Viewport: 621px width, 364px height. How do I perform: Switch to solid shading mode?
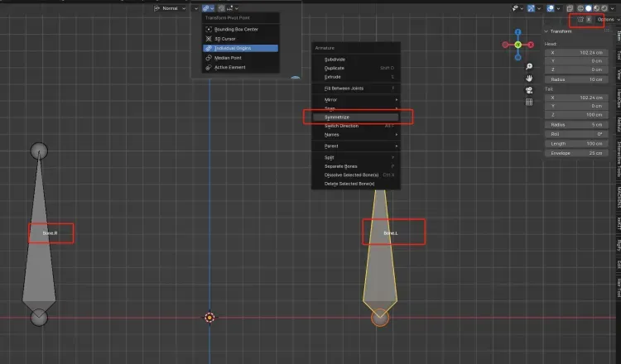coord(589,8)
